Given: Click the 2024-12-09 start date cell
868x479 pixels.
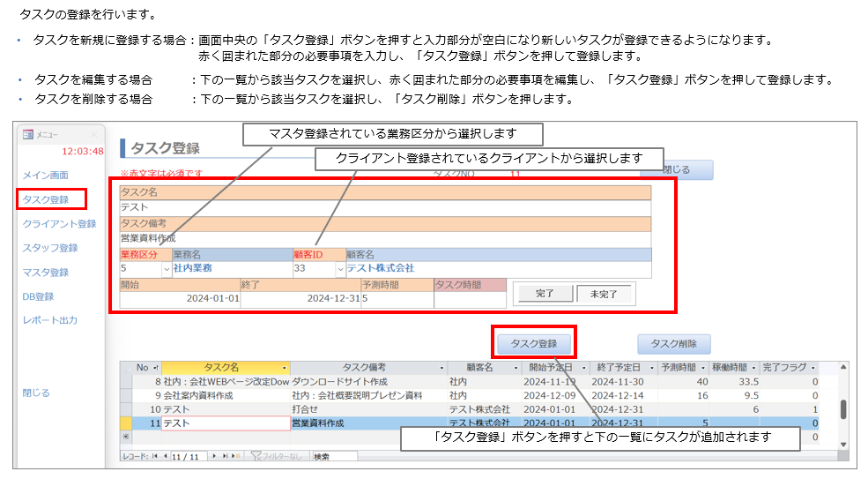Looking at the screenshot, I should coord(556,396).
